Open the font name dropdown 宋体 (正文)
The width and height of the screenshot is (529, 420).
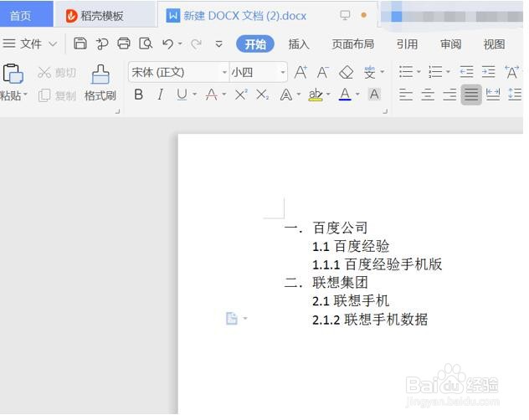point(224,72)
